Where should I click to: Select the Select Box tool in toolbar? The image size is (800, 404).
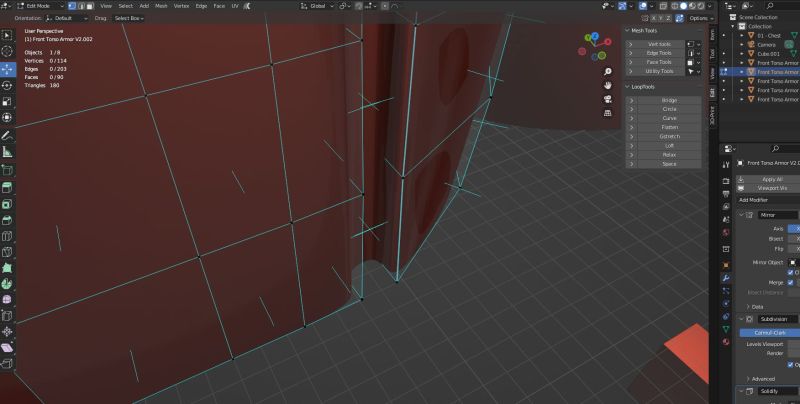7,35
